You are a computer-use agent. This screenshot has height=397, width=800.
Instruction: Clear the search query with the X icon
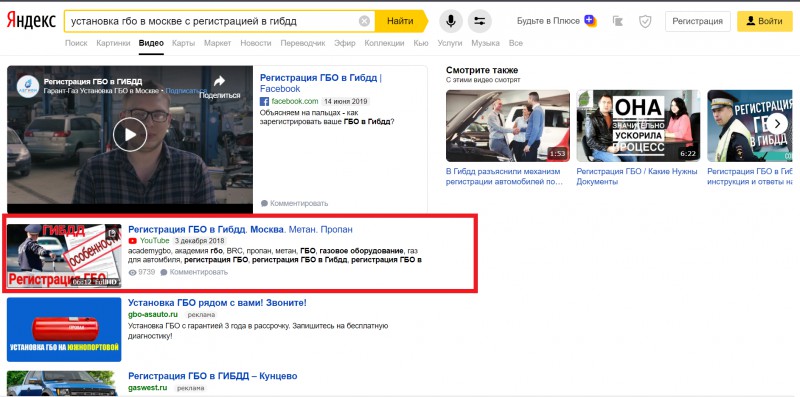[364, 21]
